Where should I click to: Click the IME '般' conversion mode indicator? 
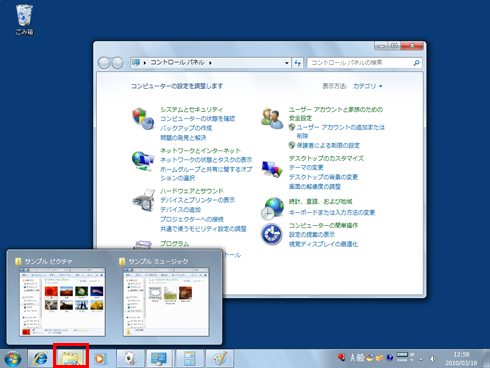360,358
